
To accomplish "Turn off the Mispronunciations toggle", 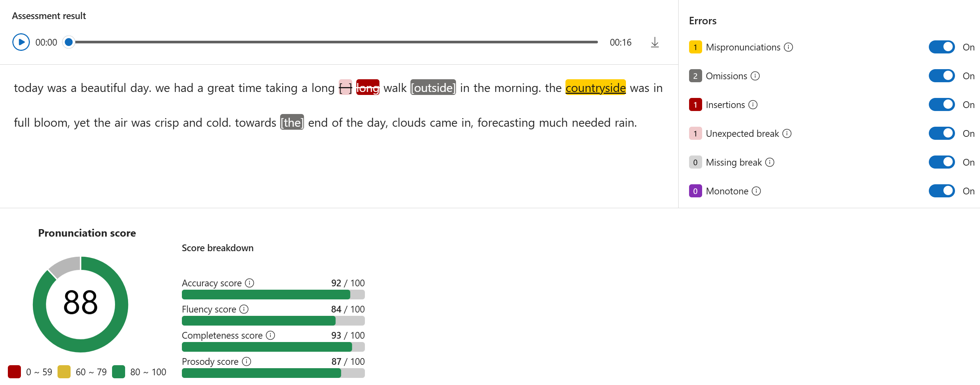I will point(941,47).
